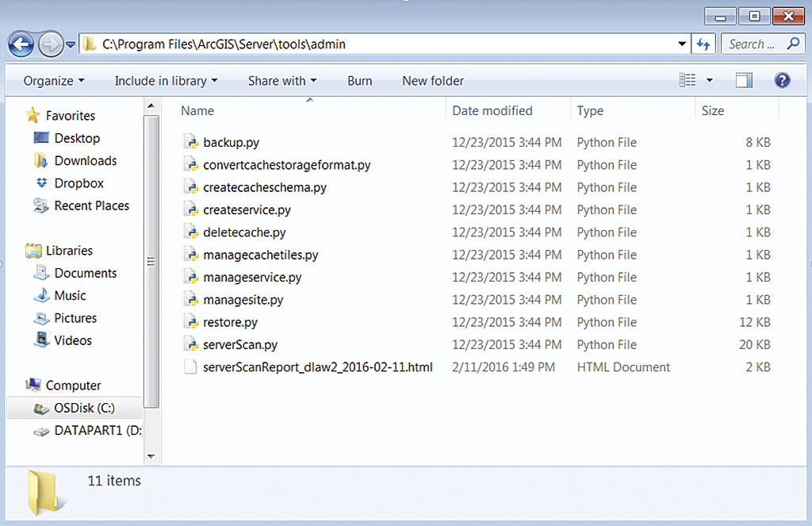Click the folder icon in address bar
This screenshot has width=812, height=526.
coord(90,44)
